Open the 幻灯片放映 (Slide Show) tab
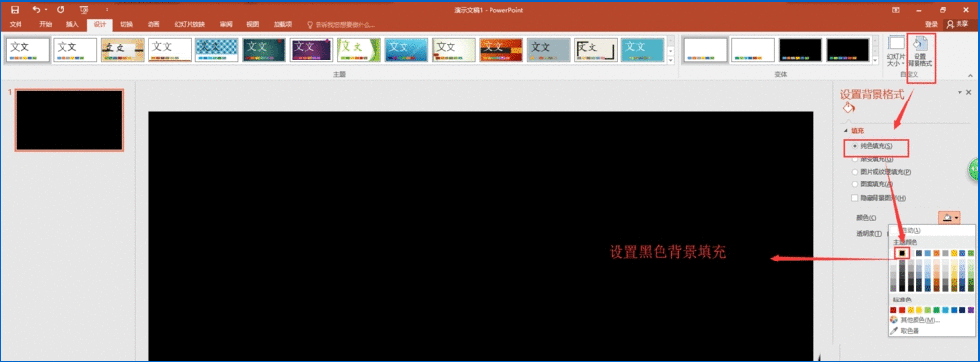Viewport: 980px width, 362px height. tap(190, 25)
